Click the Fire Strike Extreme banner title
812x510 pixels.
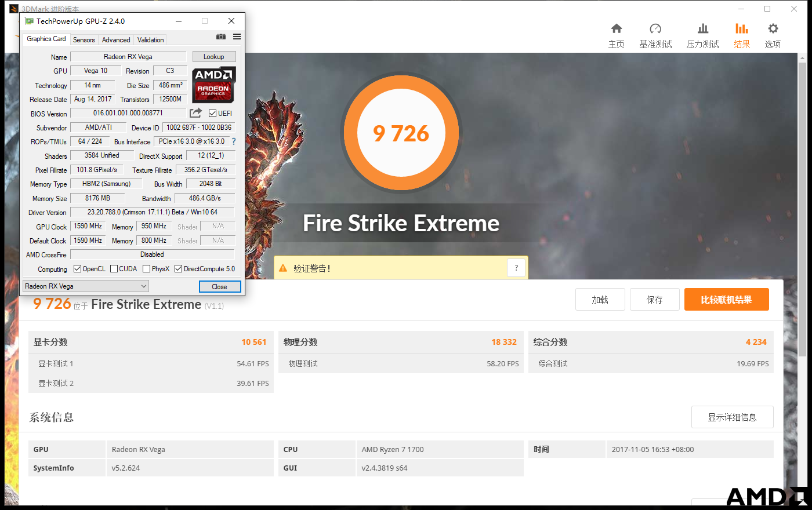coord(401,223)
